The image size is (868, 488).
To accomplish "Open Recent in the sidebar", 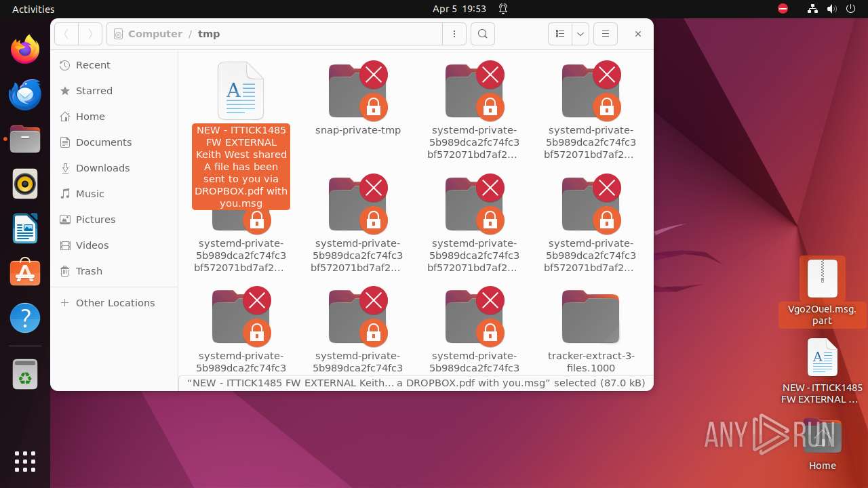I will (114, 65).
